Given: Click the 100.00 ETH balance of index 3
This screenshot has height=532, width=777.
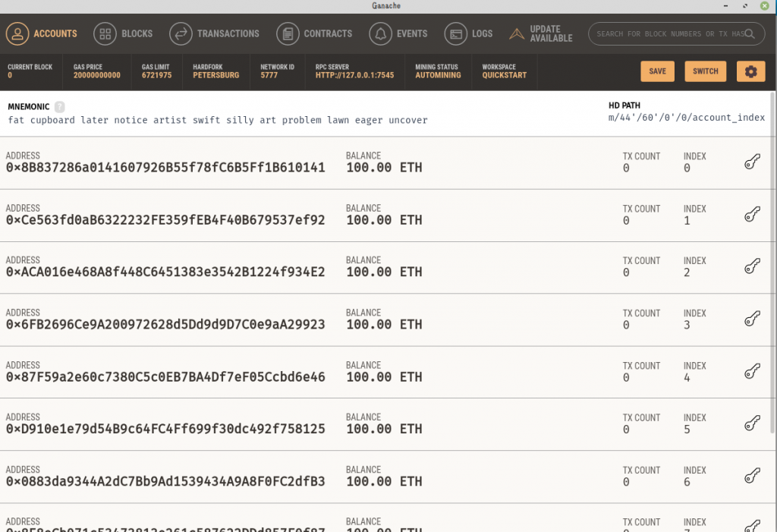Looking at the screenshot, I should 384,325.
